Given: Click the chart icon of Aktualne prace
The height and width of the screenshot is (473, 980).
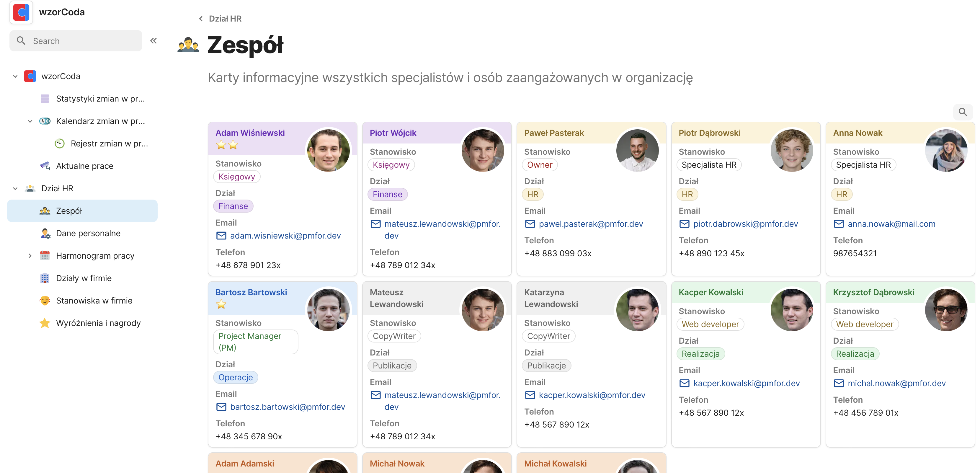Looking at the screenshot, I should pos(45,166).
